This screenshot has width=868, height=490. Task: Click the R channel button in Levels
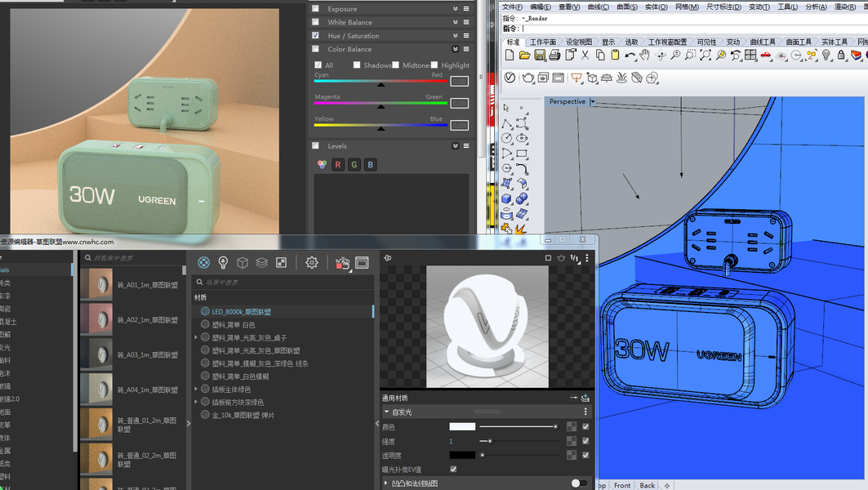[x=338, y=164]
